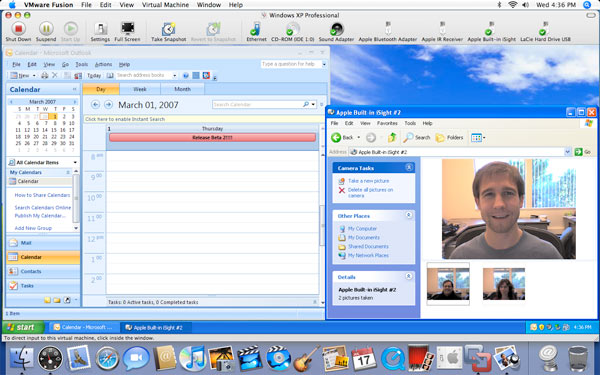Toggle the LaCie Hard Drive USB device

[x=545, y=32]
